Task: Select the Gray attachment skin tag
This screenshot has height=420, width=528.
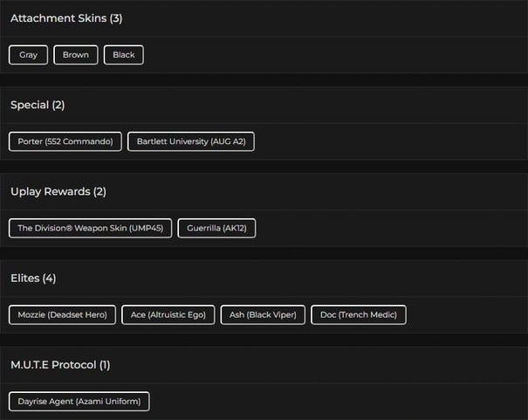Action: click(x=29, y=55)
